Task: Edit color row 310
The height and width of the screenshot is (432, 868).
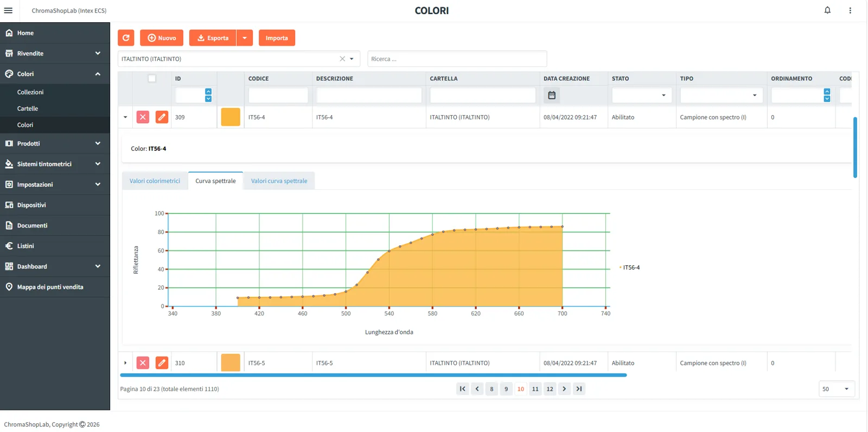Action: click(x=162, y=363)
